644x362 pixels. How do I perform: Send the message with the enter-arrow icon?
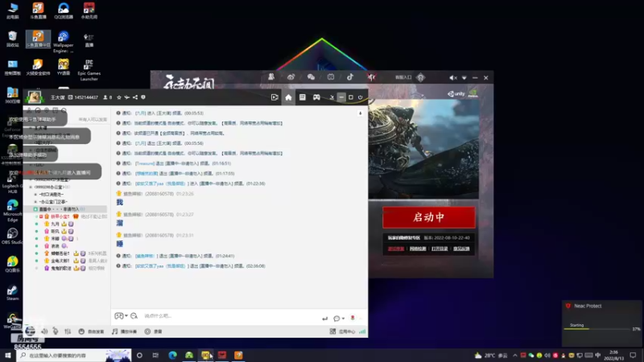[325, 319]
